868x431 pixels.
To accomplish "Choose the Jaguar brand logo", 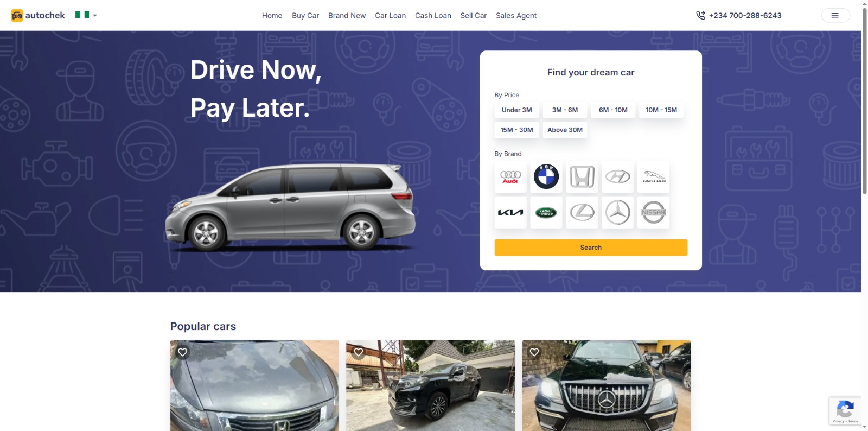I will (654, 177).
